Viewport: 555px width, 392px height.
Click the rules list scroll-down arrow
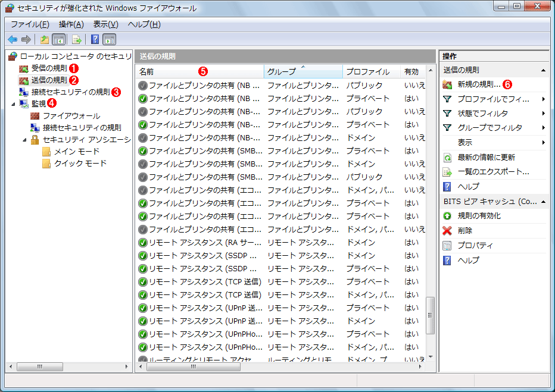(x=431, y=357)
